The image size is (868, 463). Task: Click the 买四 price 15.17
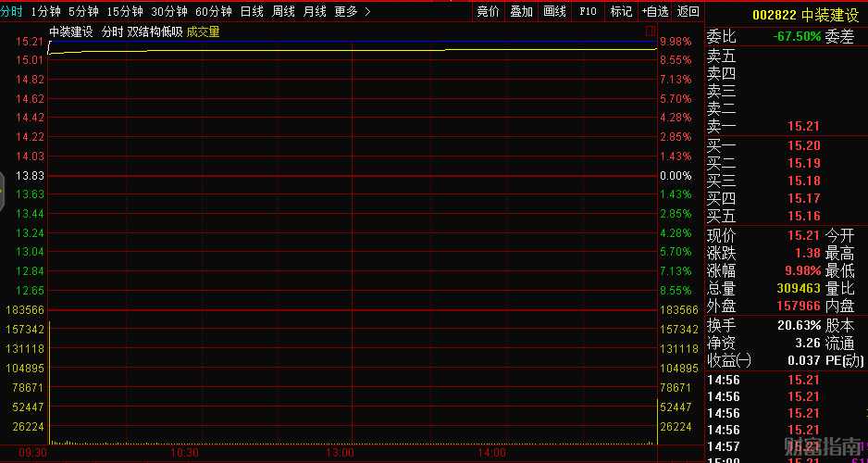pyautogui.click(x=804, y=198)
